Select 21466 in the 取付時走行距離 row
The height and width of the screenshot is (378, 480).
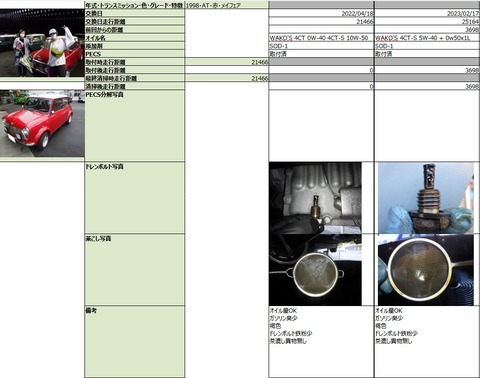coord(226,62)
